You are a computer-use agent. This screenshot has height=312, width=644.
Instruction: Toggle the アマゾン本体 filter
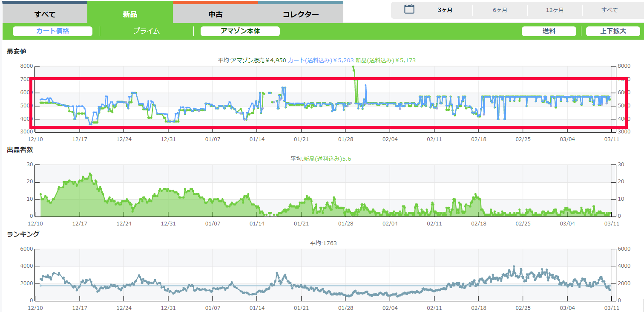240,31
